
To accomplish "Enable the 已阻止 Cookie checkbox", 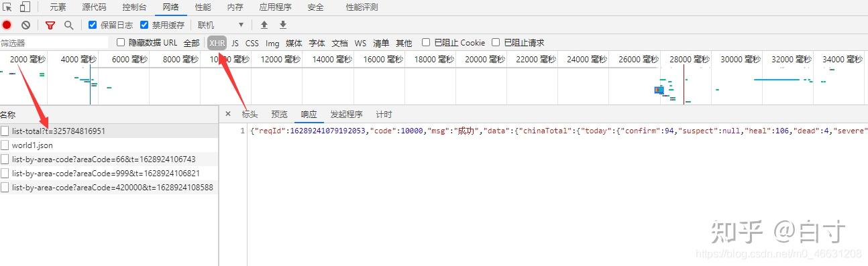I will 426,42.
